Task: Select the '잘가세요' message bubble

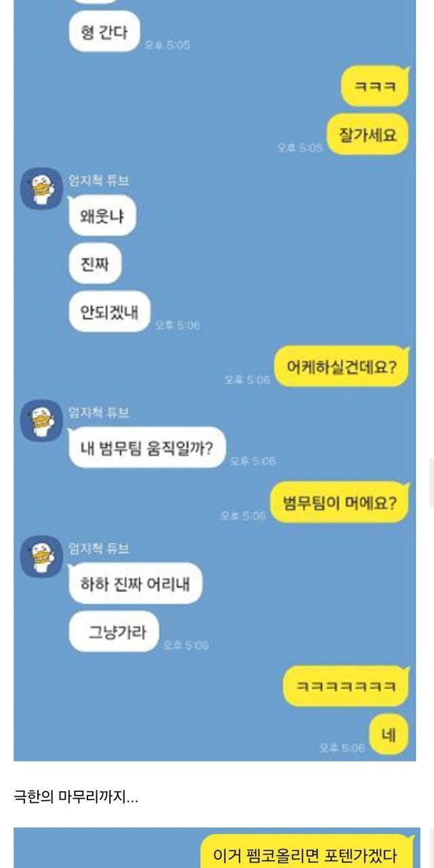Action: (x=368, y=135)
